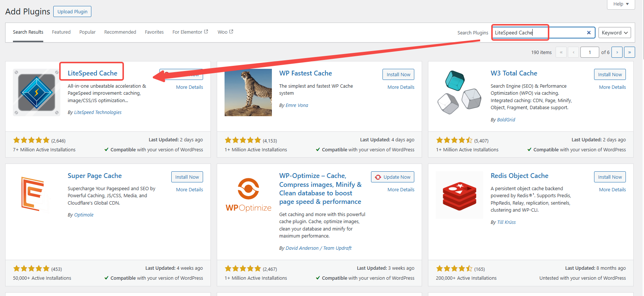Open the David Anderson / Team Updraft link
Screen dimensions: 644x296
[x=318, y=248]
